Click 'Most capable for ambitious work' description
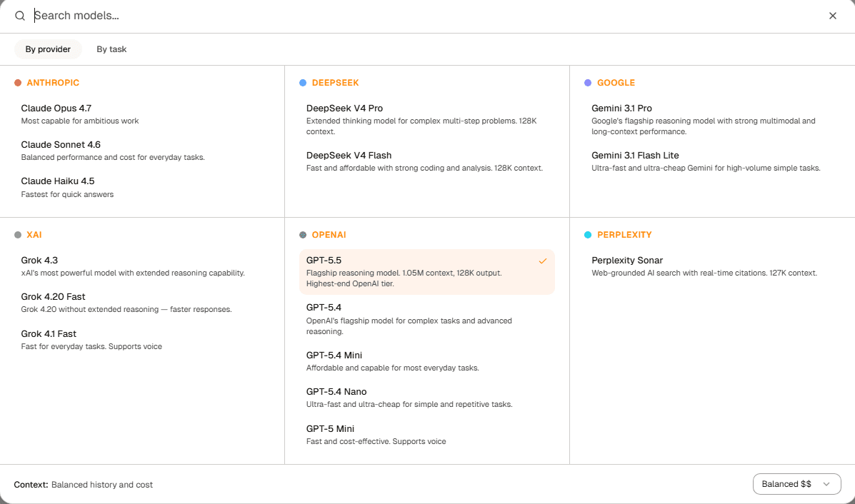The image size is (855, 504). click(x=80, y=121)
